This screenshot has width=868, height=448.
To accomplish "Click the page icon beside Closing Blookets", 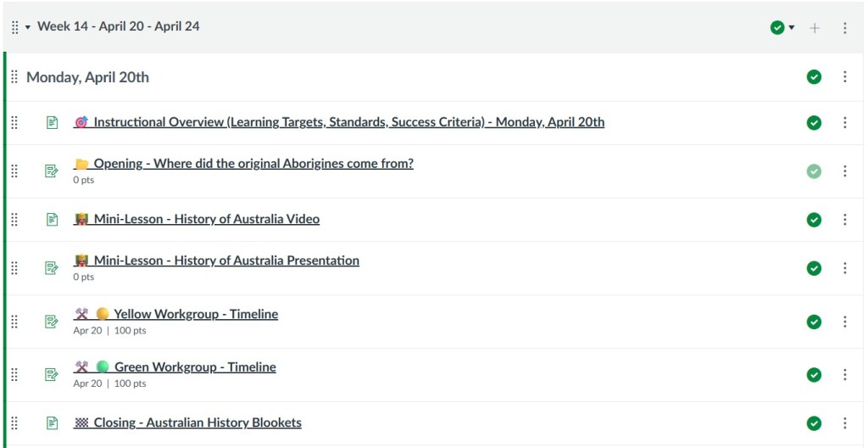I will [53, 423].
